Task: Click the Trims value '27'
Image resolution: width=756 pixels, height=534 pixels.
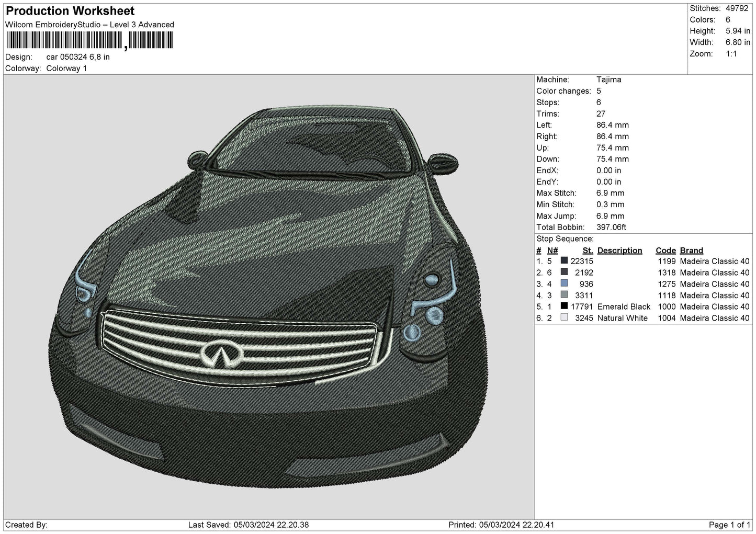Action: (601, 113)
